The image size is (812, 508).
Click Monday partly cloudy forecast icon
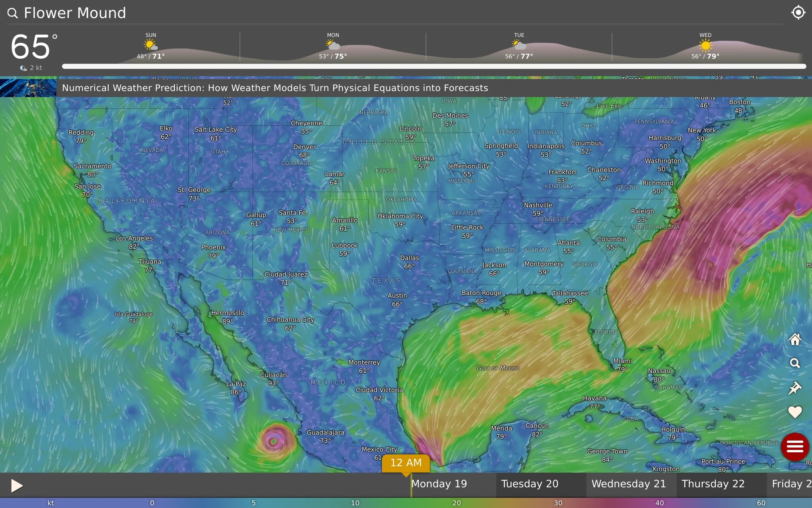(333, 45)
